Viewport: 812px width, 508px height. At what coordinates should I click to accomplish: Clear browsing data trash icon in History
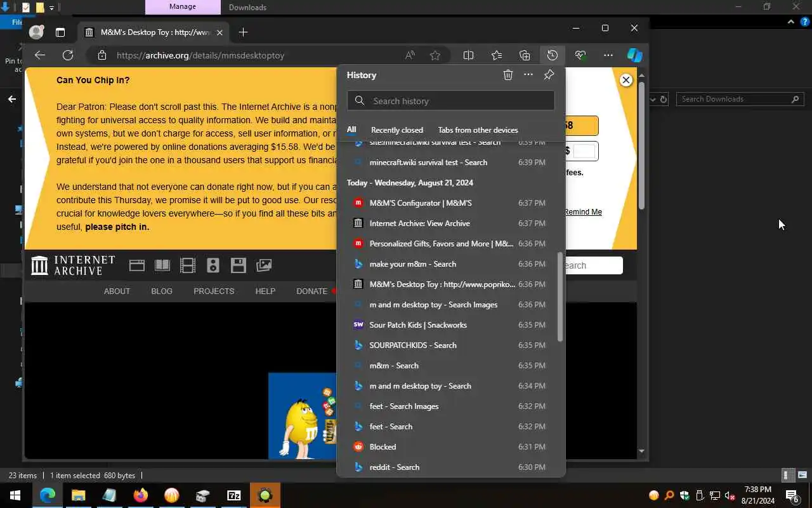coord(507,75)
